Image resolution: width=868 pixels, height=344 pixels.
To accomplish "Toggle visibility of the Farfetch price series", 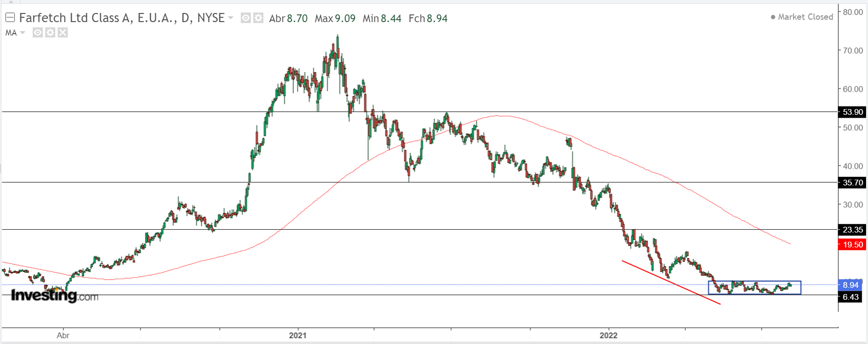I will [246, 18].
